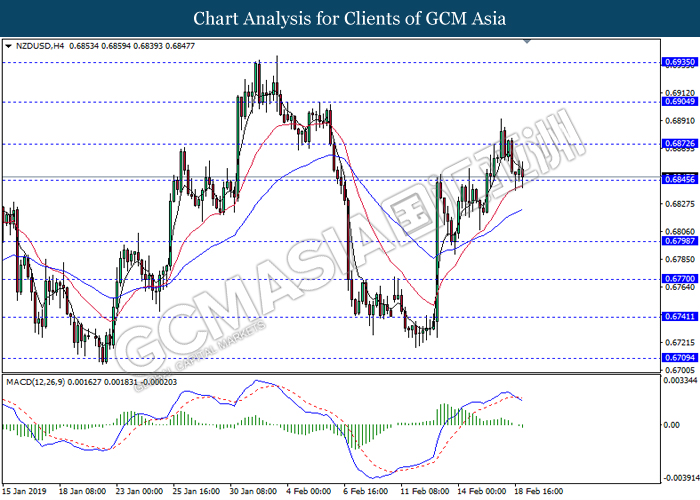
Task: Select the 0.69049 price level label
Action: coord(679,101)
